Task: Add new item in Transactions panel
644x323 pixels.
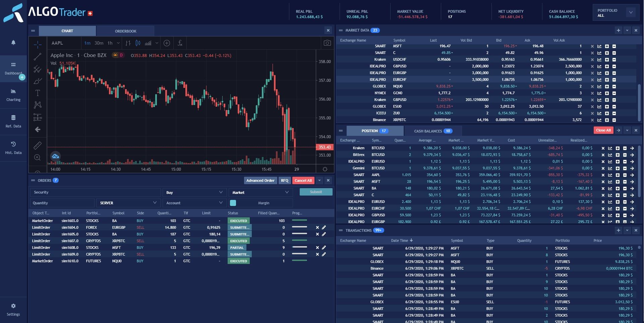Action: pos(619,230)
